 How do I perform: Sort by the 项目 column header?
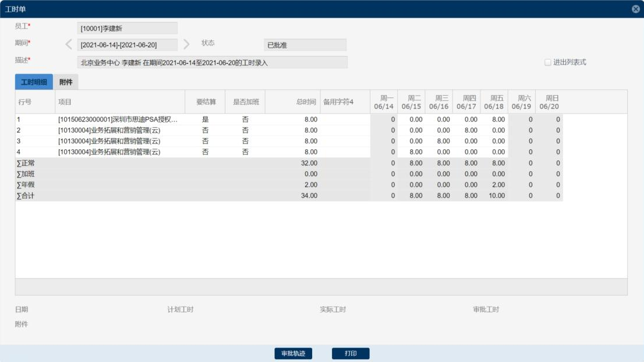click(x=120, y=102)
